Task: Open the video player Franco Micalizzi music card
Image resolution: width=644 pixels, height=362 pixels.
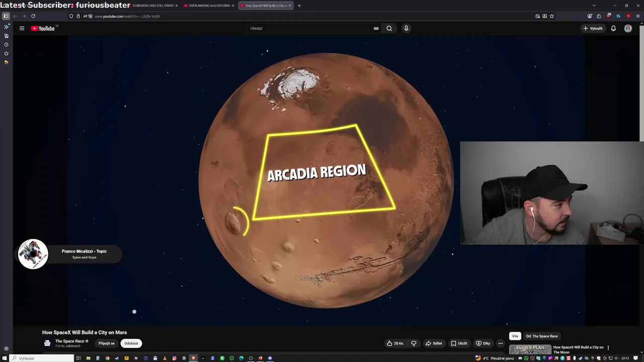Action: pyautogui.click(x=69, y=254)
